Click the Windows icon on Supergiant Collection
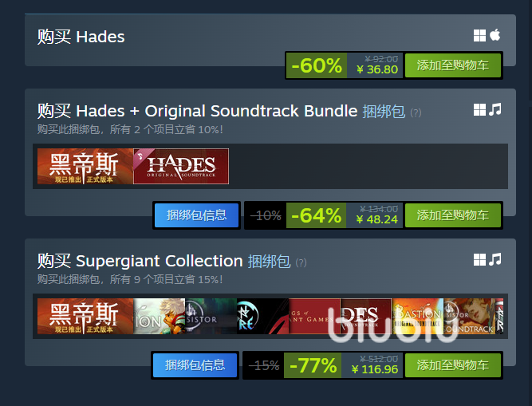Viewport: 532px width, 406px height. click(479, 259)
